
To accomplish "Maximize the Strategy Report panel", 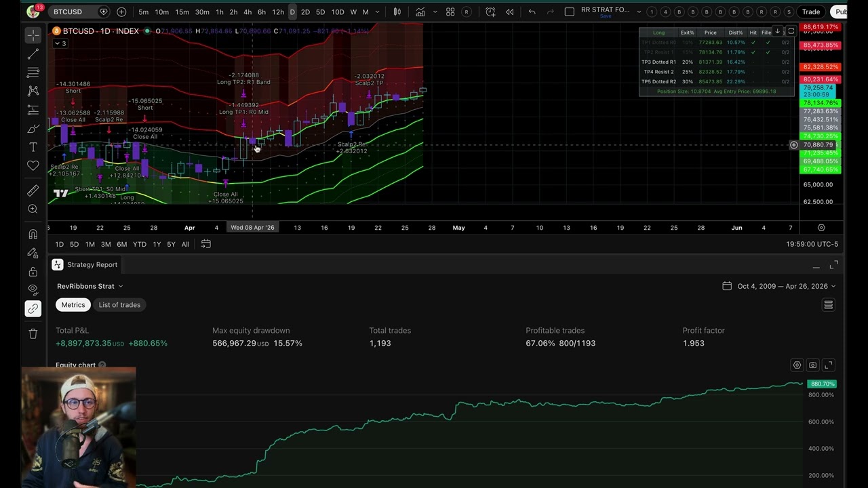I will click(x=833, y=264).
